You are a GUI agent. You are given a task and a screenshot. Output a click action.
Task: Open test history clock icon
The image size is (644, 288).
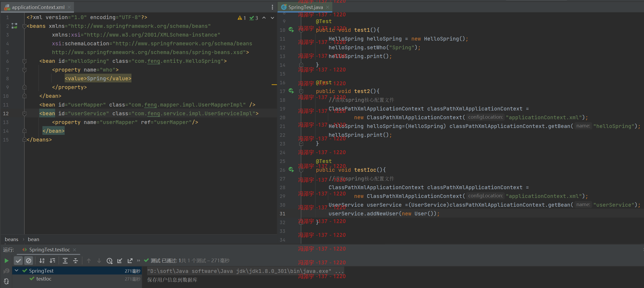(x=109, y=261)
